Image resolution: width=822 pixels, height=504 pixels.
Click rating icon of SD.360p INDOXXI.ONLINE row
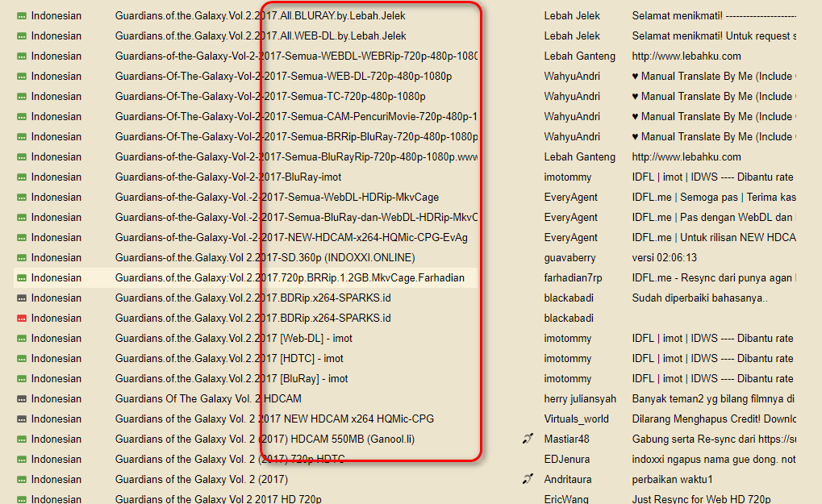[22, 258]
